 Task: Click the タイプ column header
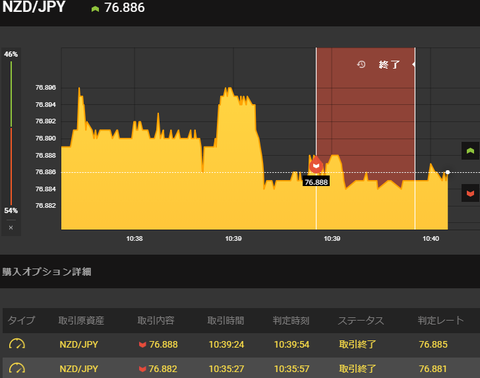pyautogui.click(x=21, y=320)
